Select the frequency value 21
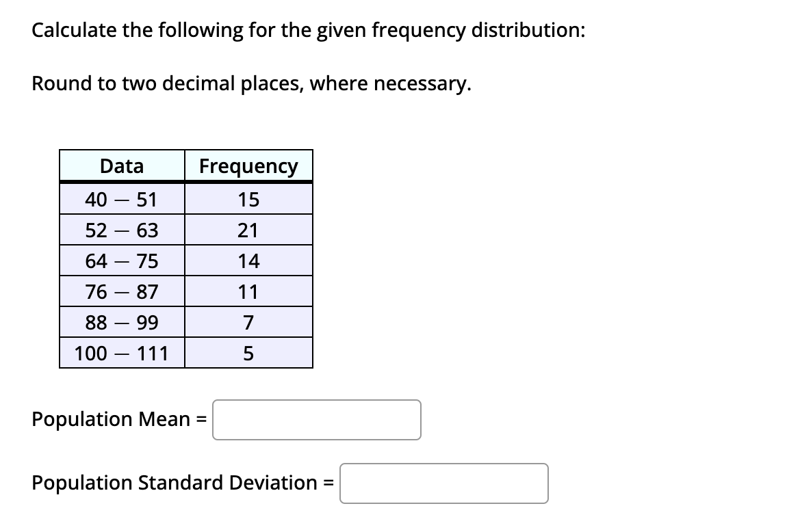The height and width of the screenshot is (532, 787). point(248,230)
